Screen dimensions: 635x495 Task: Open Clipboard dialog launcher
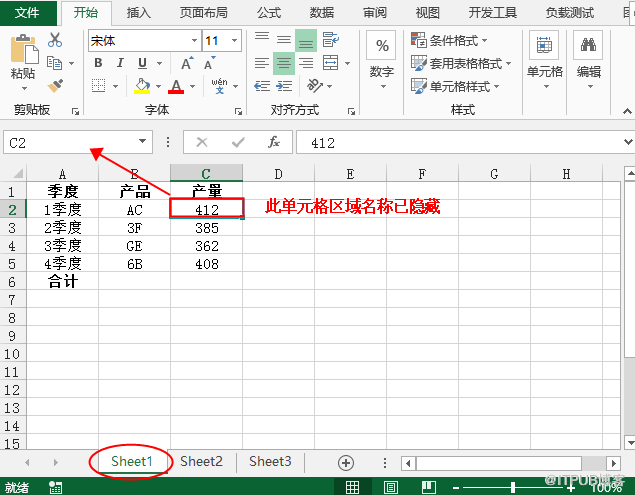(x=75, y=111)
